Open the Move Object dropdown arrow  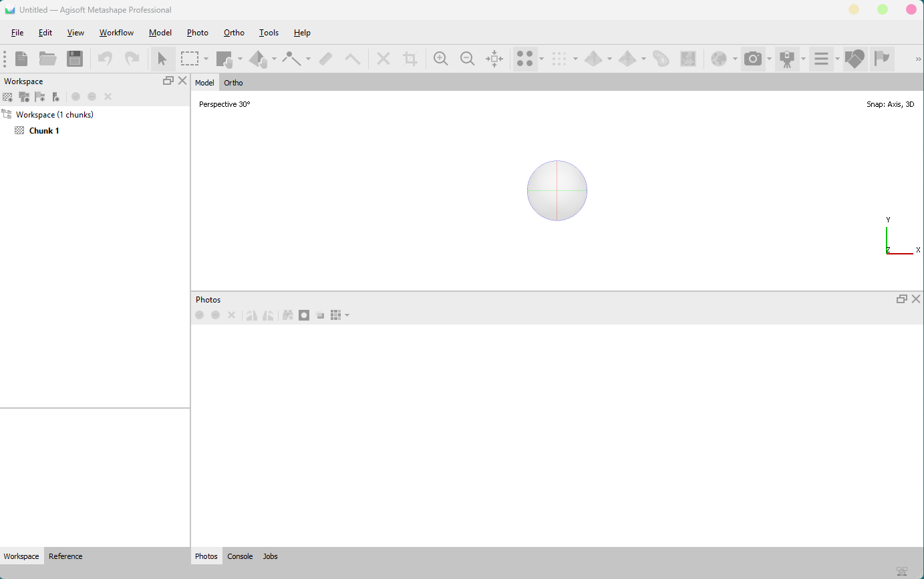point(274,59)
